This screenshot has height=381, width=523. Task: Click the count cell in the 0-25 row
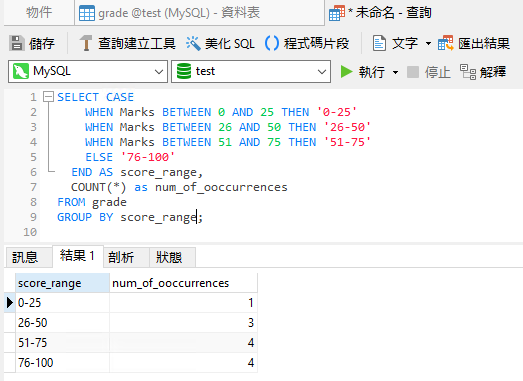[183, 303]
